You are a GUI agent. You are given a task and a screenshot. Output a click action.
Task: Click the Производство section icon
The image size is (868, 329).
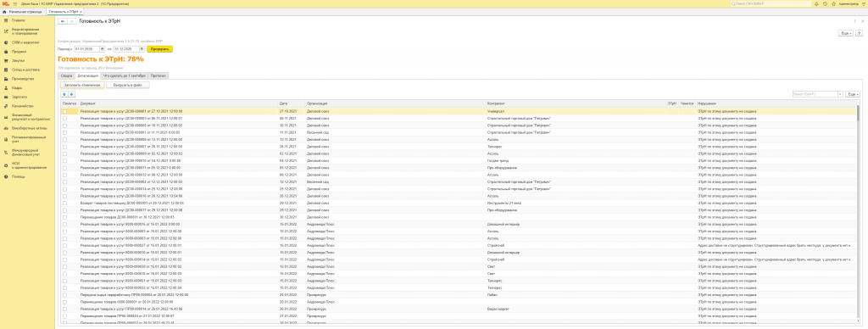[x=6, y=79]
